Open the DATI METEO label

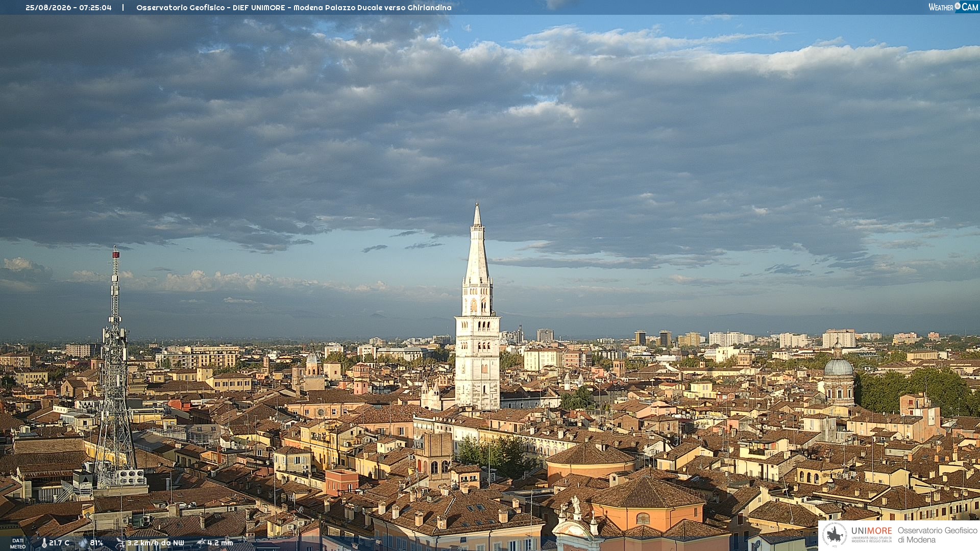[18, 543]
